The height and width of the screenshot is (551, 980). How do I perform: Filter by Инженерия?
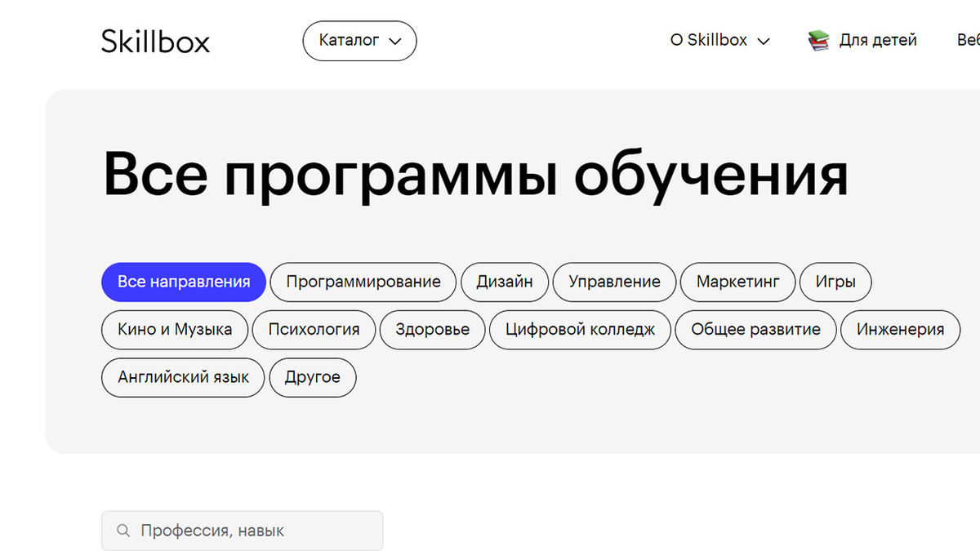[x=900, y=330]
